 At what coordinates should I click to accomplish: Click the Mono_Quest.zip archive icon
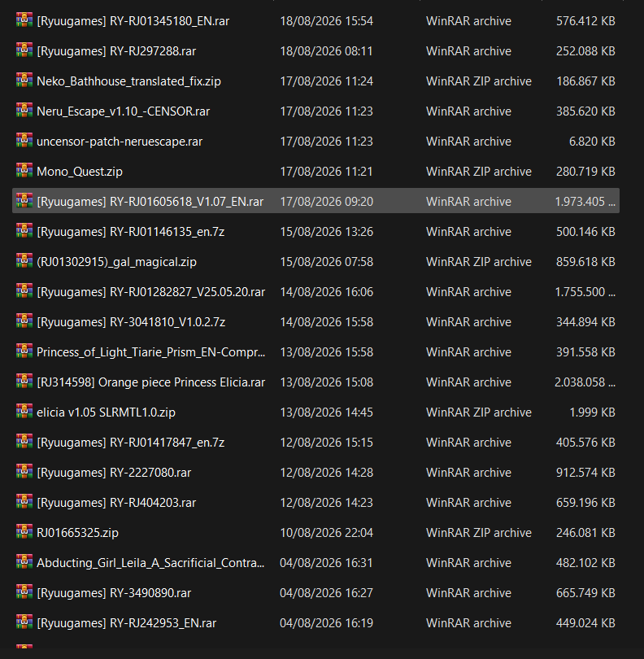click(24, 171)
